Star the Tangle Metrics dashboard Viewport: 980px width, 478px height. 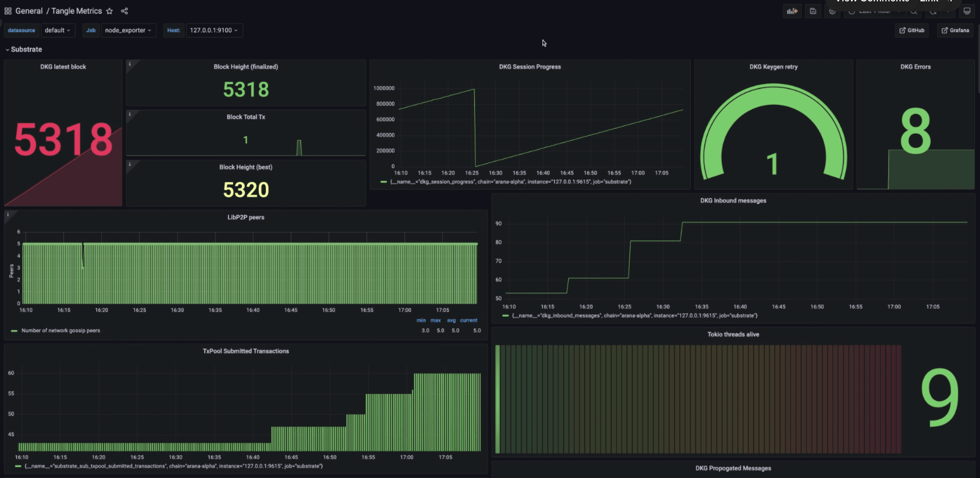pos(110,11)
